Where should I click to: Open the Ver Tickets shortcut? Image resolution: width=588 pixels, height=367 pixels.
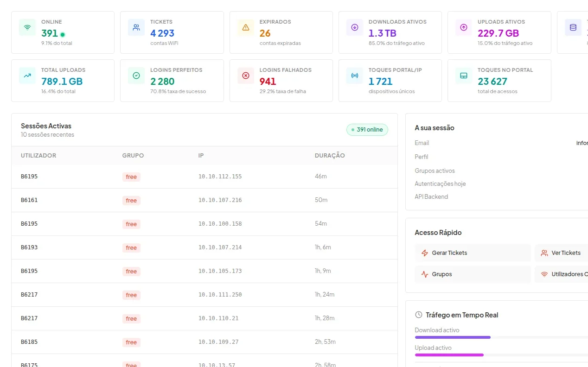pos(561,253)
